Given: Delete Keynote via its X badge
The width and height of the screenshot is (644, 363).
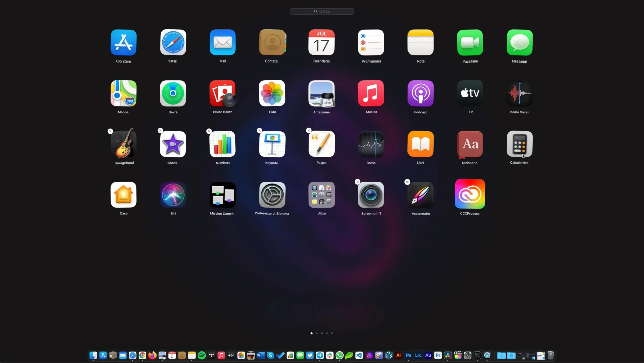Looking at the screenshot, I should pos(259,131).
